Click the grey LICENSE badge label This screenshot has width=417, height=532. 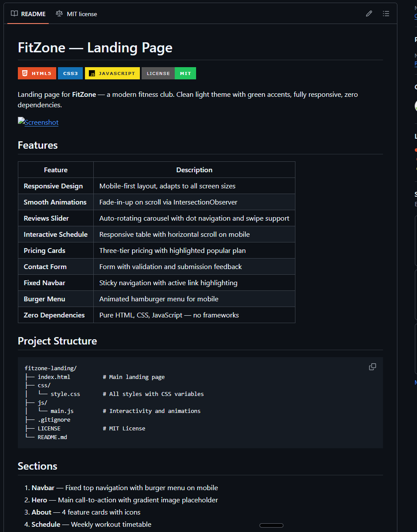[158, 73]
